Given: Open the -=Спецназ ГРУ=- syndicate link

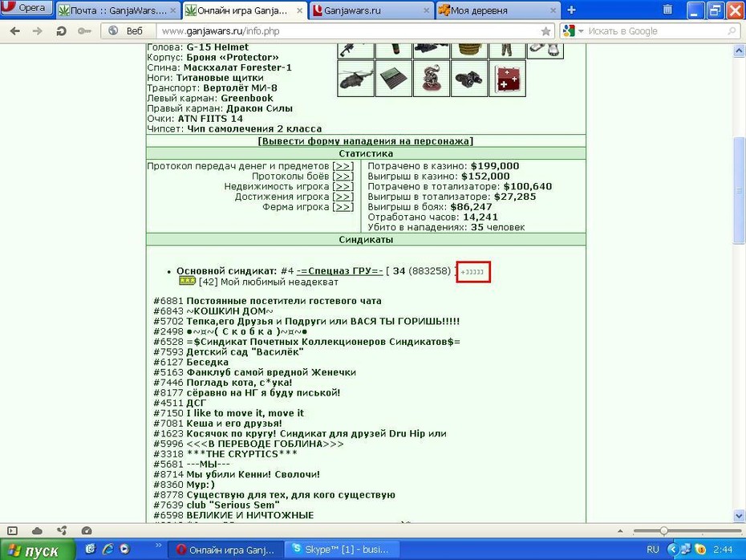Looking at the screenshot, I should point(339,271).
